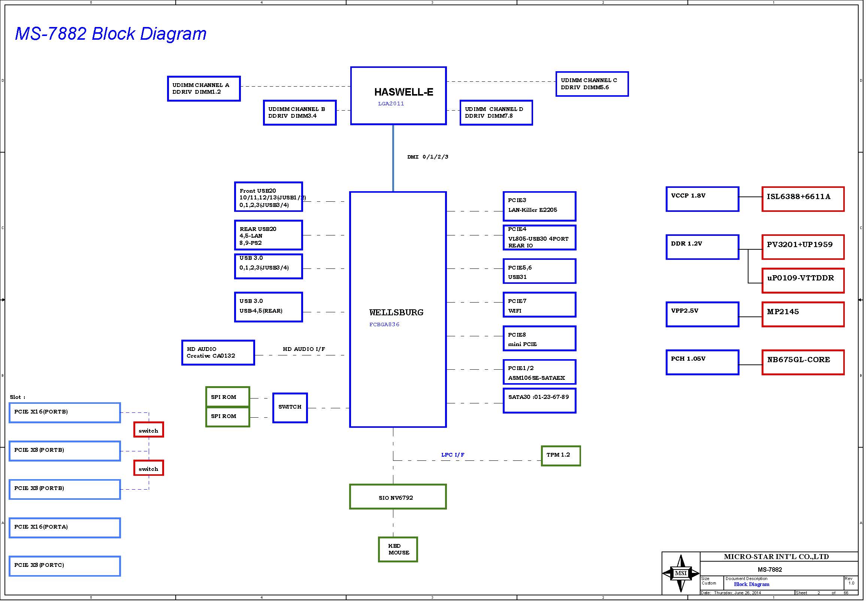Image resolution: width=868 pixels, height=601 pixels.
Task: Select the PCIE X16(PORTB) slot block
Action: tap(65, 413)
